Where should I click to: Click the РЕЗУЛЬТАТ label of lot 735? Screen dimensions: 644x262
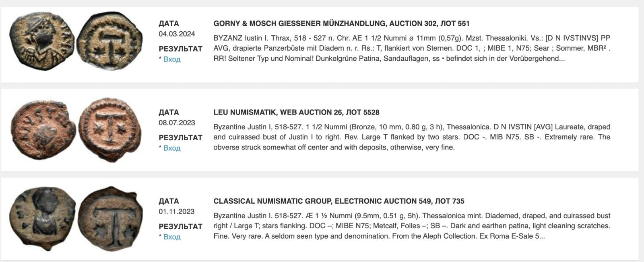[x=180, y=226]
